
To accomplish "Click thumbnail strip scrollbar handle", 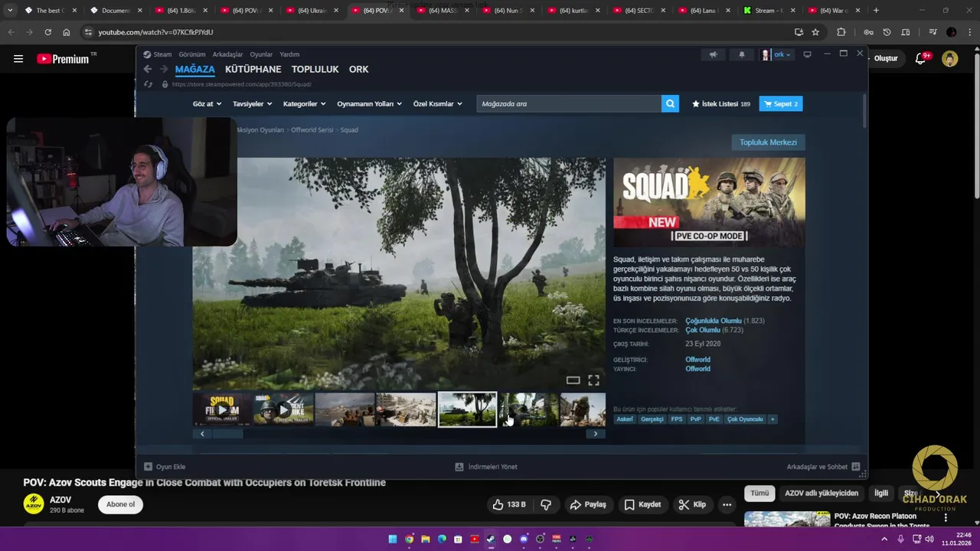I will pyautogui.click(x=227, y=434).
